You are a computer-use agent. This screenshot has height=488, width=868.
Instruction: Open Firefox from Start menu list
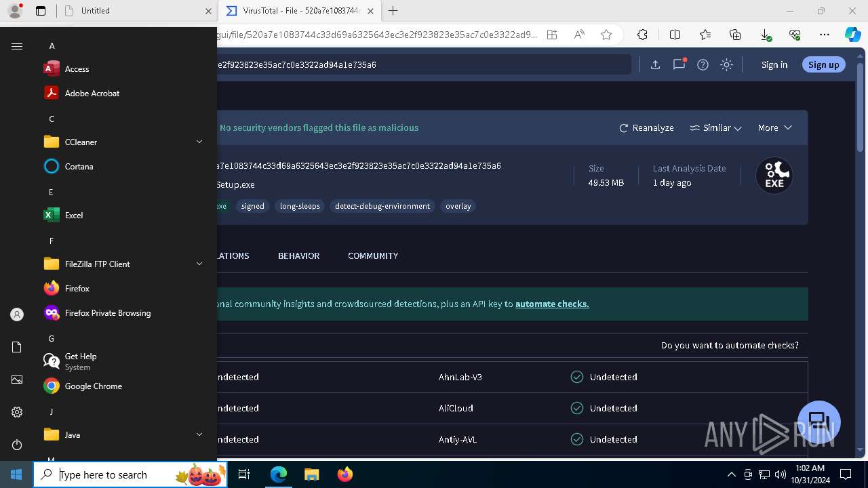point(122,288)
